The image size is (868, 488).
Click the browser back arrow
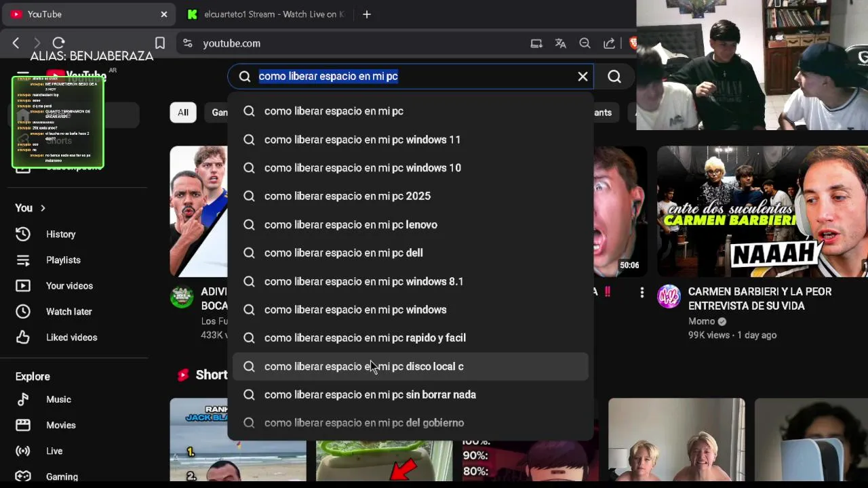point(16,43)
